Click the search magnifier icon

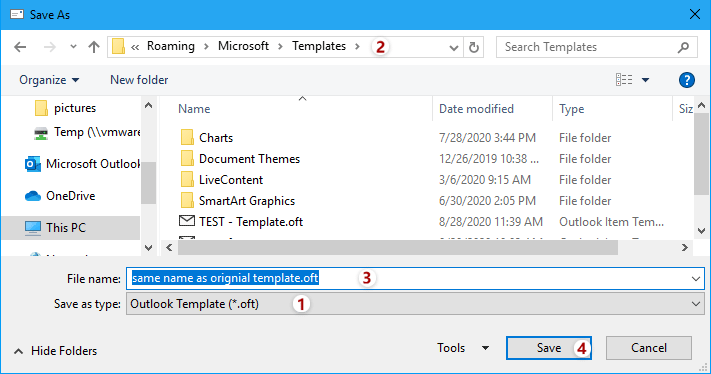[683, 47]
